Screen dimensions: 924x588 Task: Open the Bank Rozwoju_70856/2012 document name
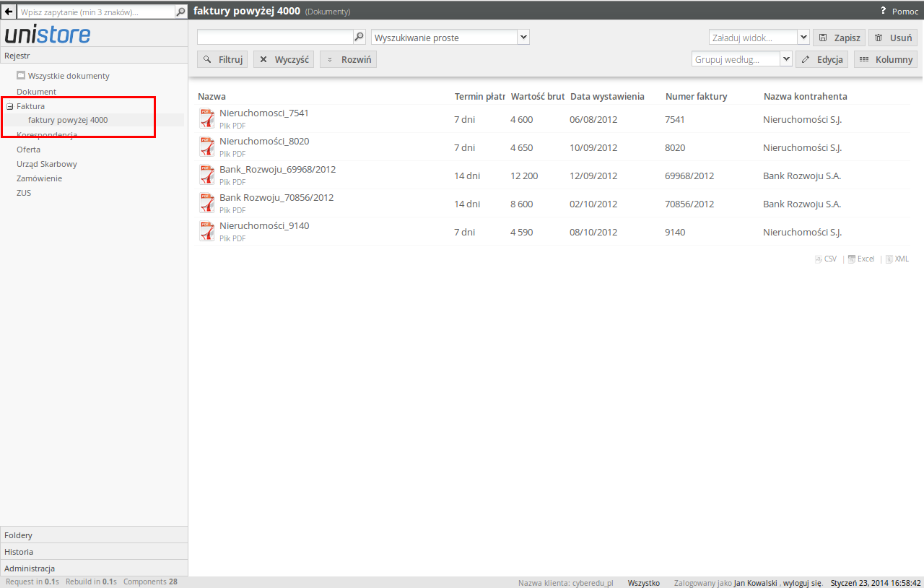click(x=276, y=197)
